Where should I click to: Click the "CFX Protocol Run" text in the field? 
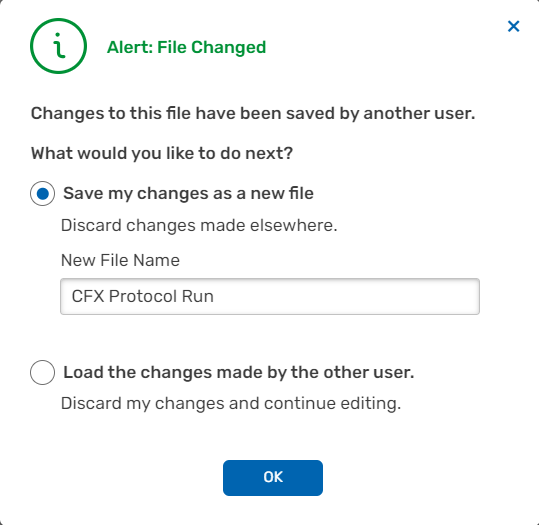coord(143,296)
